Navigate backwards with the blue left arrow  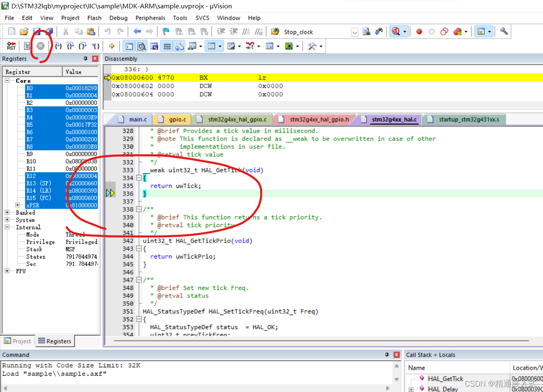[137, 31]
